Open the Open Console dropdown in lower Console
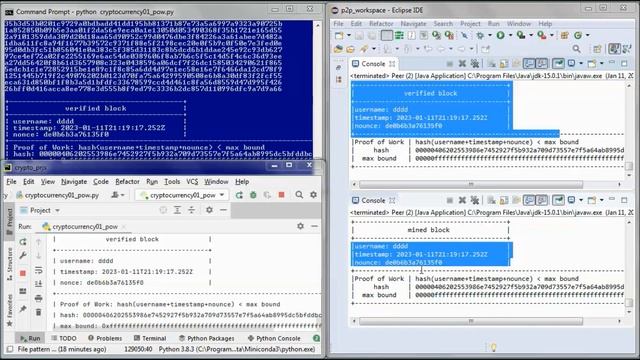The height and width of the screenshot is (360, 640). (601, 200)
